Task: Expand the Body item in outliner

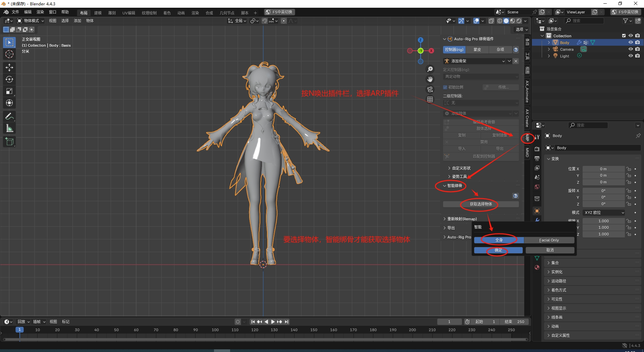Action: click(x=549, y=43)
